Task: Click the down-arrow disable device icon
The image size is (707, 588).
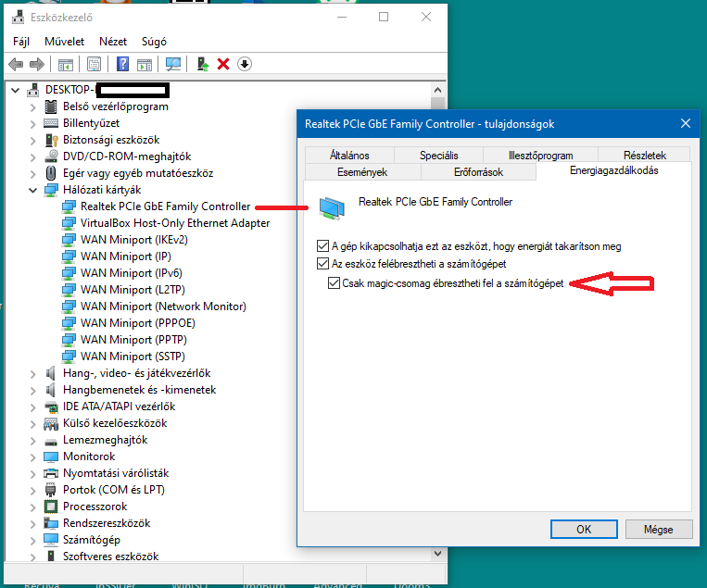Action: click(245, 64)
